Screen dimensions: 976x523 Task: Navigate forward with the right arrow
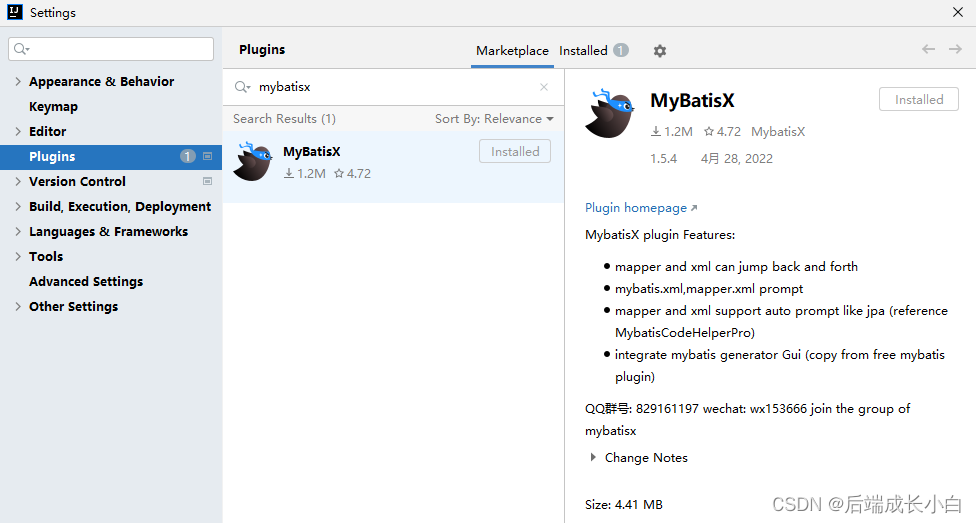[x=955, y=49]
